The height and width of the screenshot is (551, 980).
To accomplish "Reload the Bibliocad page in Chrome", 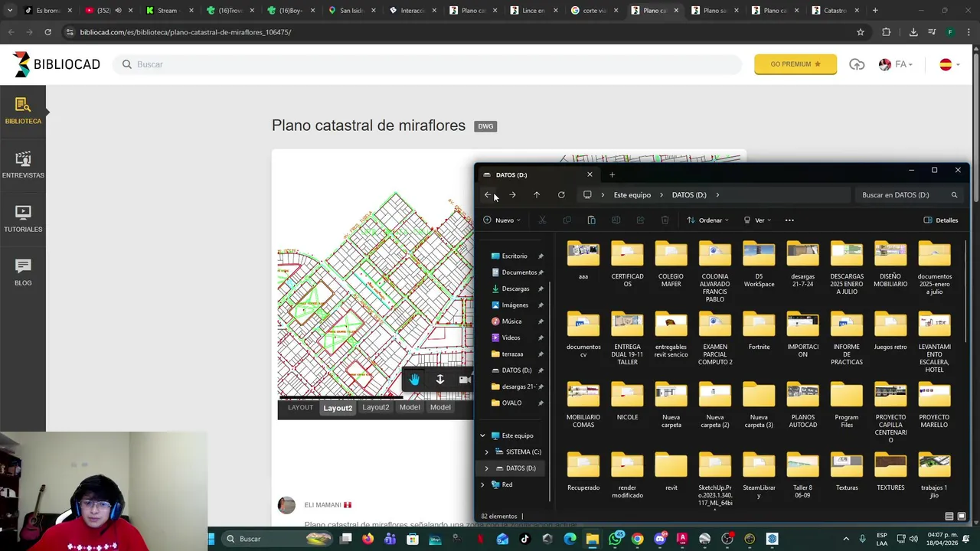I will 47,32.
